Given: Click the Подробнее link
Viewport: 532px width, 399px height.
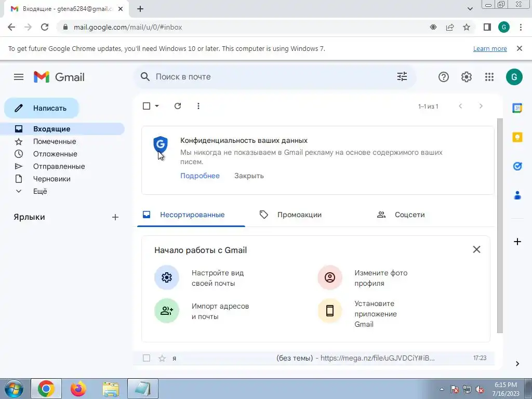Looking at the screenshot, I should point(200,176).
